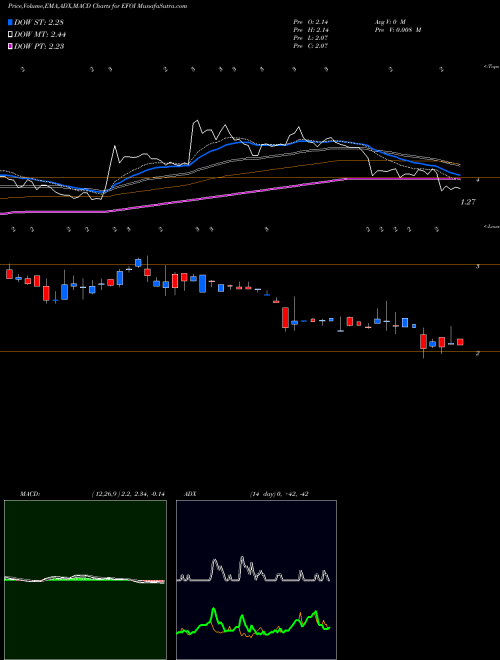Click the '<Tops' label at the right edge
The height and width of the screenshot is (660, 500).
491,67
